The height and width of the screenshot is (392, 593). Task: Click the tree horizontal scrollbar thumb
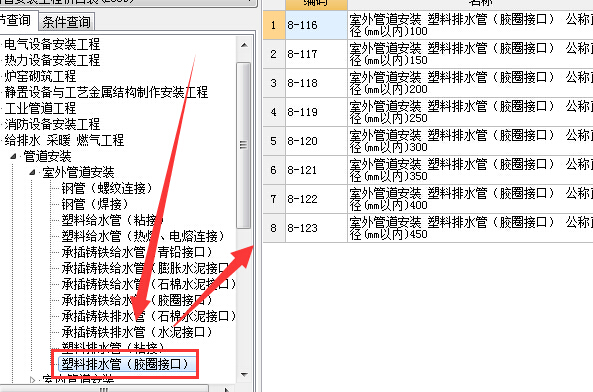click(x=104, y=389)
